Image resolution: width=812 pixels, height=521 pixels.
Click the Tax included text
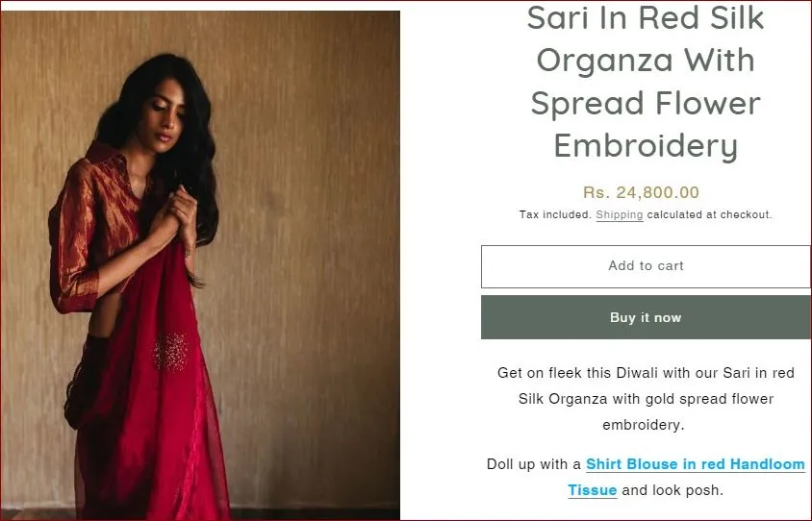tap(555, 214)
